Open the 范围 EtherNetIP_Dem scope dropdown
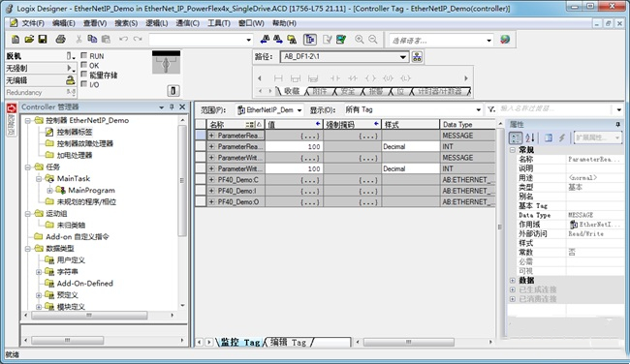This screenshot has height=364, width=630. pos(299,110)
